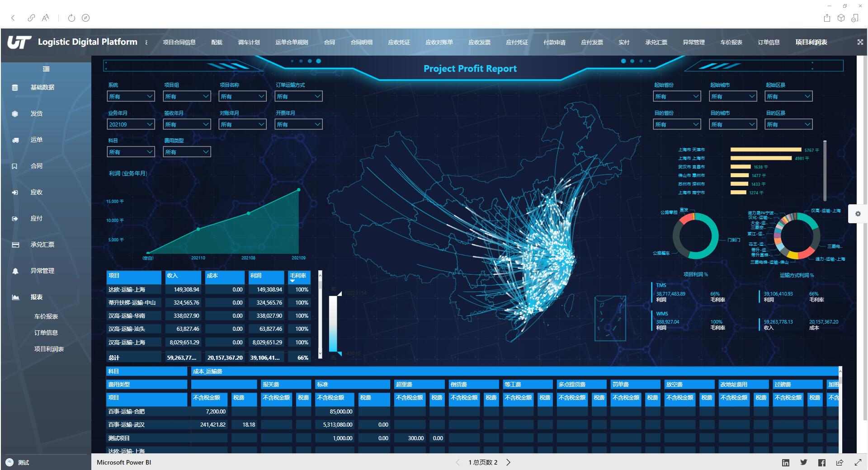The height and width of the screenshot is (470, 868).
Task: Share report on Twitter
Action: [x=803, y=462]
